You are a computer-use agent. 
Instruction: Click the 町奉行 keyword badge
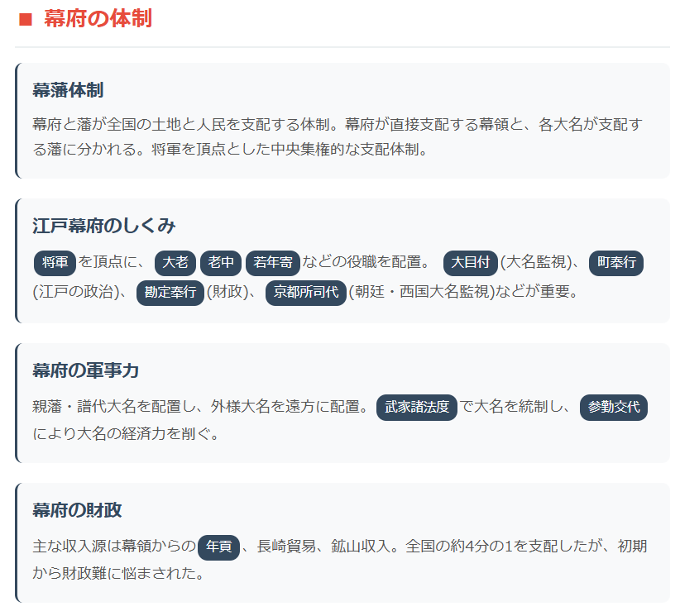point(616,263)
